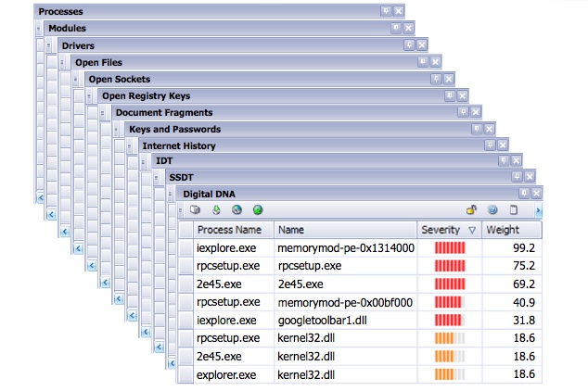588x391 pixels.
Task: Click the Process Name column header
Action: pyautogui.click(x=229, y=229)
